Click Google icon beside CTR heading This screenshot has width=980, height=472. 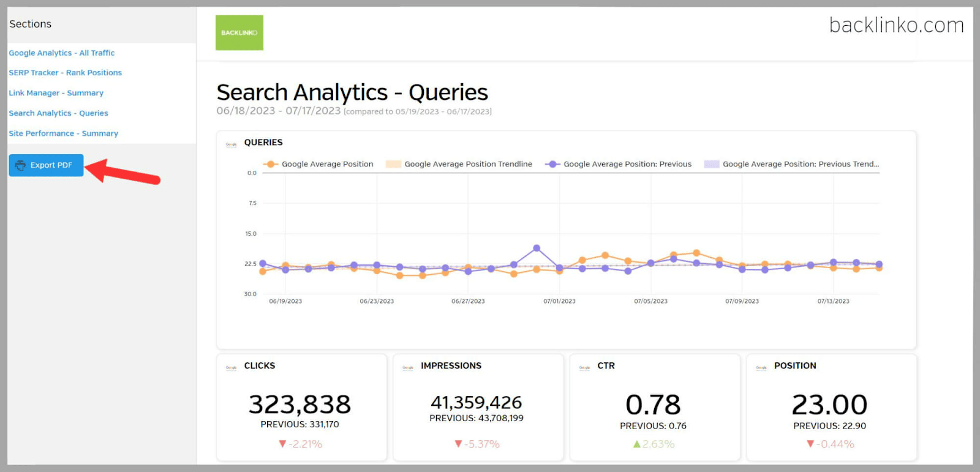pyautogui.click(x=584, y=367)
